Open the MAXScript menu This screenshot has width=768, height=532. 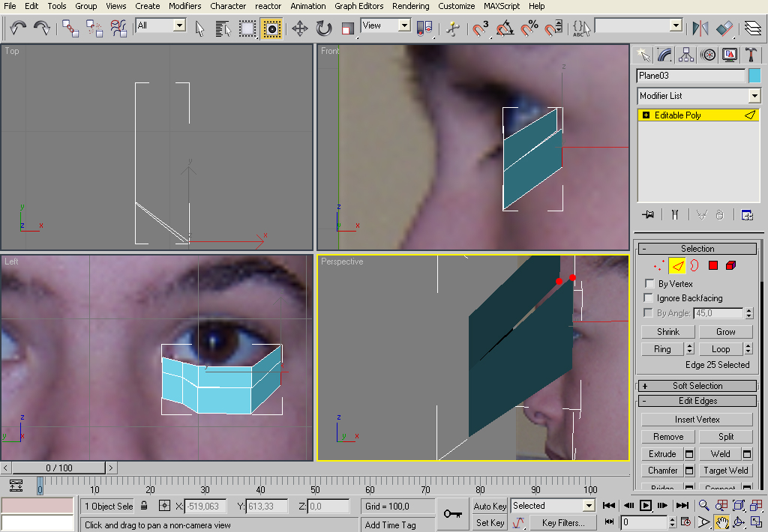pyautogui.click(x=502, y=6)
